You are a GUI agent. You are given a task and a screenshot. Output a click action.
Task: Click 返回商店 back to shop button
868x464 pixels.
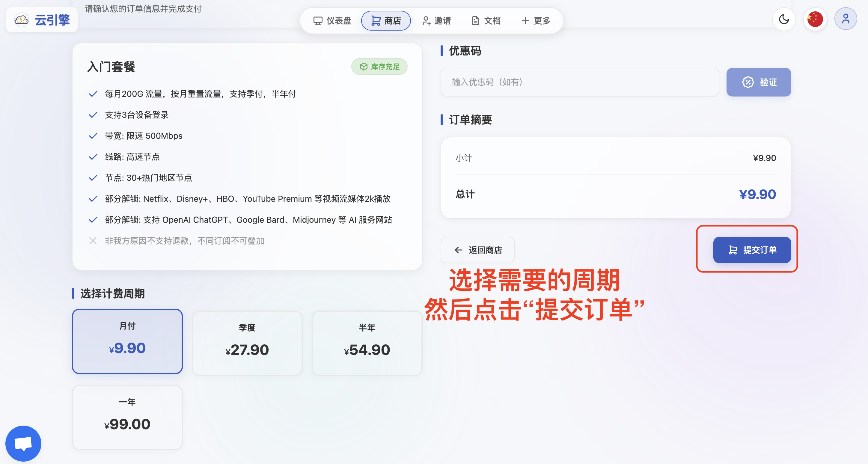pos(477,250)
